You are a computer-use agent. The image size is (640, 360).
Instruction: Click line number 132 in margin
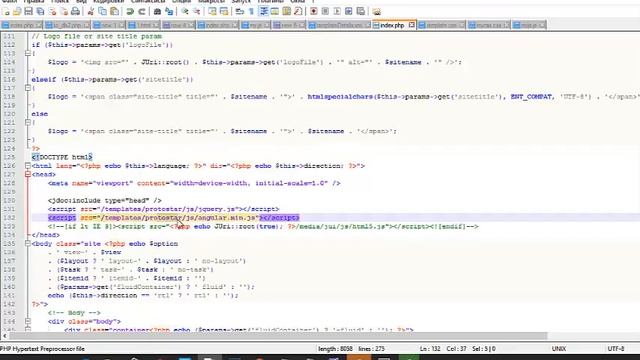tap(9, 218)
